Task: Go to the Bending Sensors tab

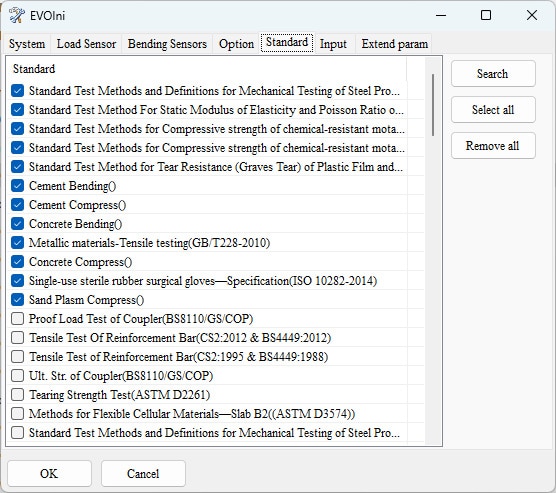Action: [167, 44]
